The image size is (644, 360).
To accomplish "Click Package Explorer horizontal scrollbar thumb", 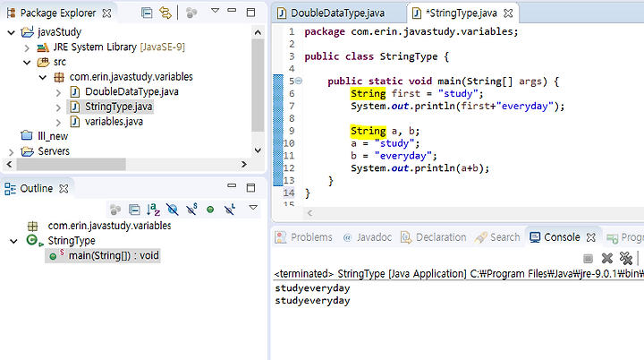I will point(71,164).
